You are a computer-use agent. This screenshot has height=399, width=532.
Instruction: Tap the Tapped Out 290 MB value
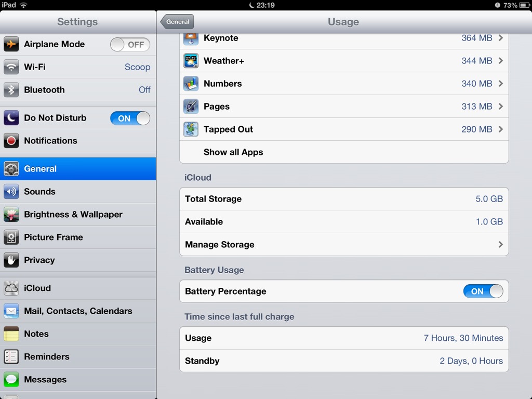[x=477, y=129]
